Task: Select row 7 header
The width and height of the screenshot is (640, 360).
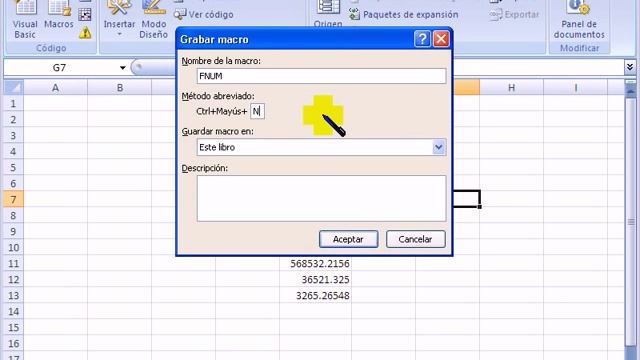Action: point(13,199)
